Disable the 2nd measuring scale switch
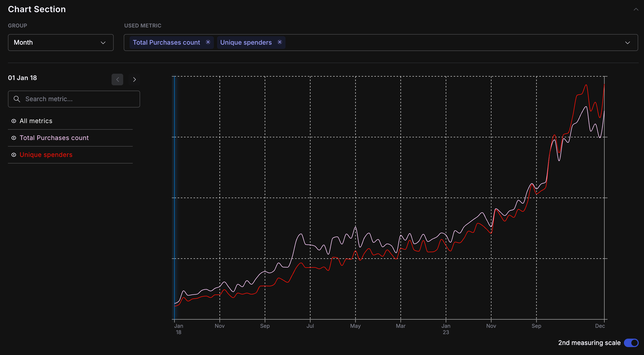Screen dimensions: 644x355 [x=631, y=343]
